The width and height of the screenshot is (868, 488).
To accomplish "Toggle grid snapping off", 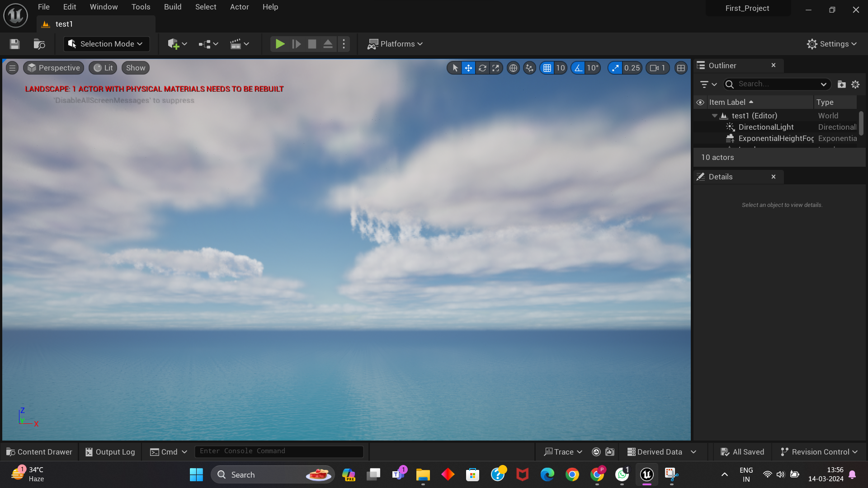I will coord(547,68).
